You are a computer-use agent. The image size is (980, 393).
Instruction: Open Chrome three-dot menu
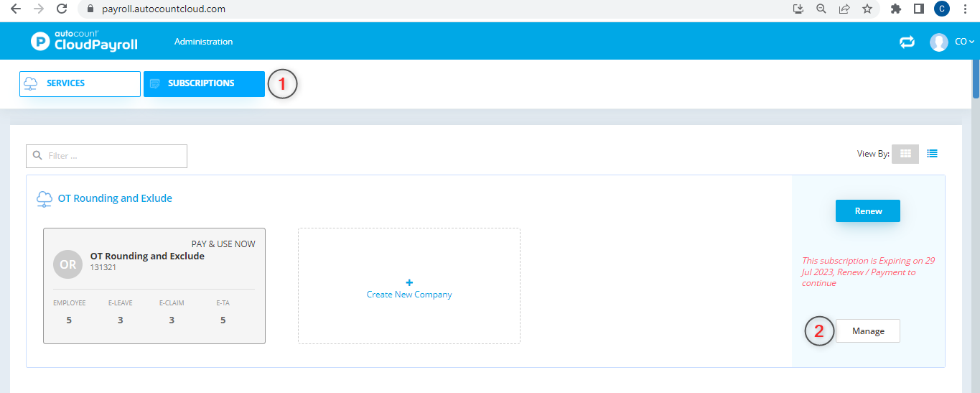pyautogui.click(x=964, y=9)
